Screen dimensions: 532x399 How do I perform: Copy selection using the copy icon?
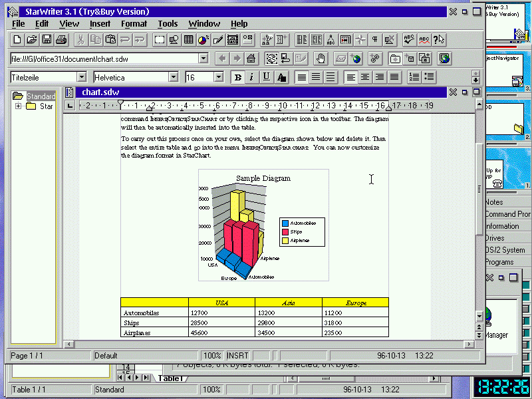[x=96, y=40]
